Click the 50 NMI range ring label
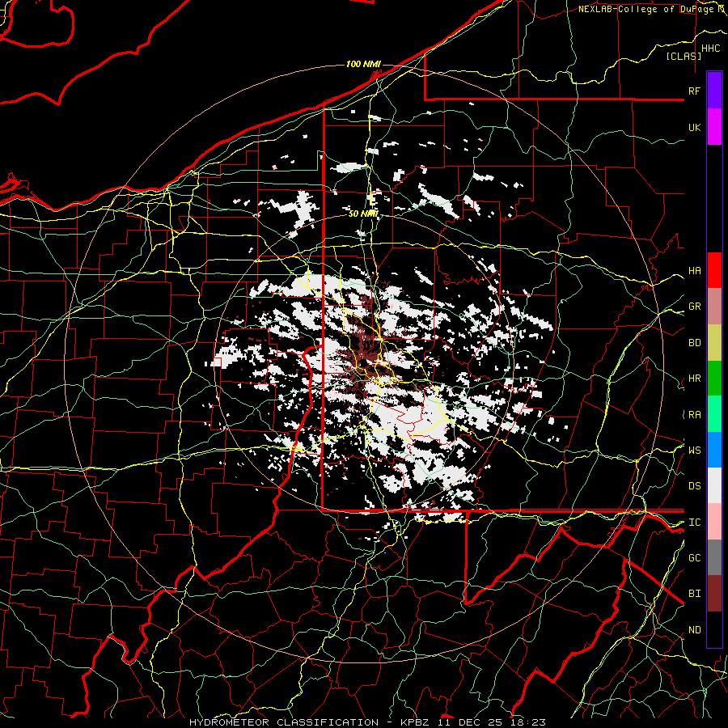 coord(363,214)
